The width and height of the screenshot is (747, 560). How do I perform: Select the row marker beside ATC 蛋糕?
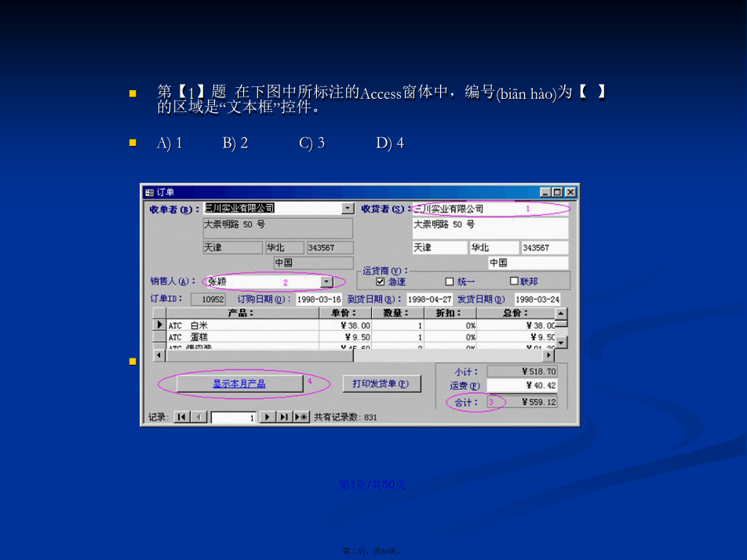[159, 336]
